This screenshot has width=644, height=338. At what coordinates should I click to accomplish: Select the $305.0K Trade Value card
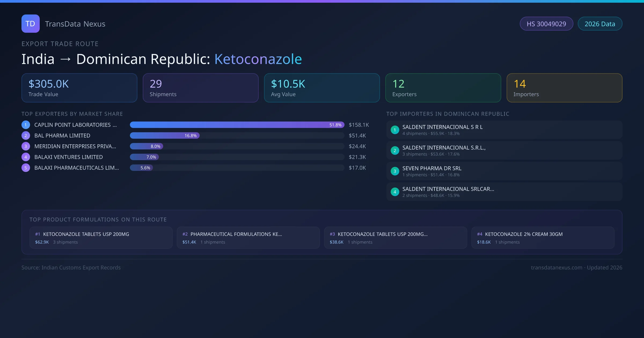(79, 88)
